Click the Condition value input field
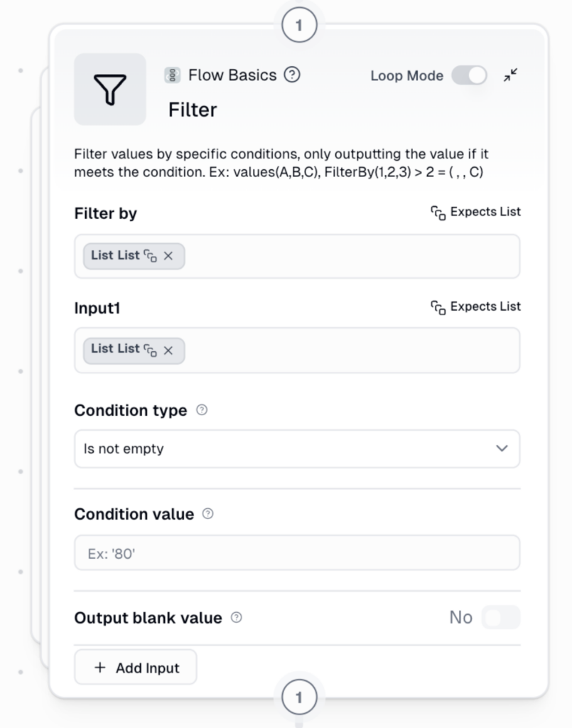The width and height of the screenshot is (572, 728). tap(297, 553)
